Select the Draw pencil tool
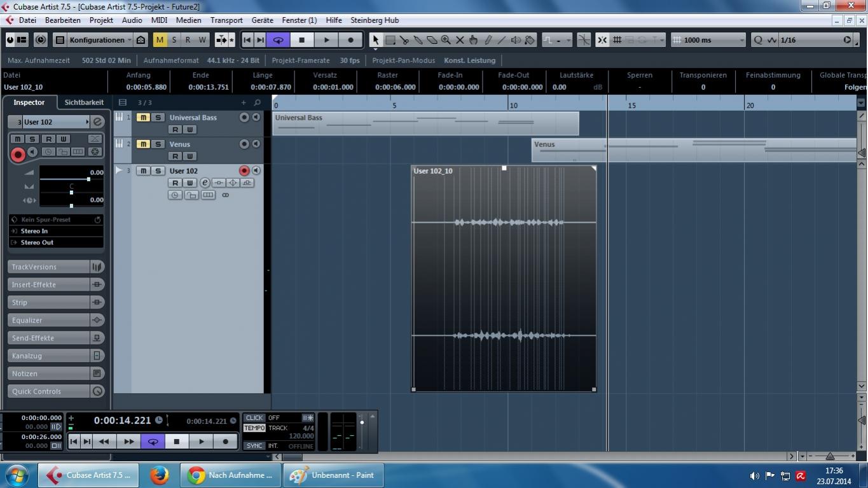Viewport: 868px width, 488px height. pyautogui.click(x=488, y=40)
